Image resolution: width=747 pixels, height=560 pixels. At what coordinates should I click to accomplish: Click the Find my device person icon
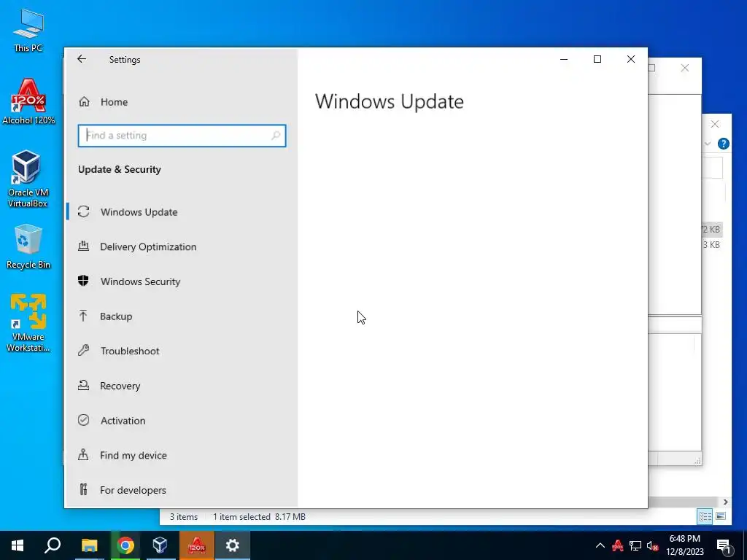(83, 454)
